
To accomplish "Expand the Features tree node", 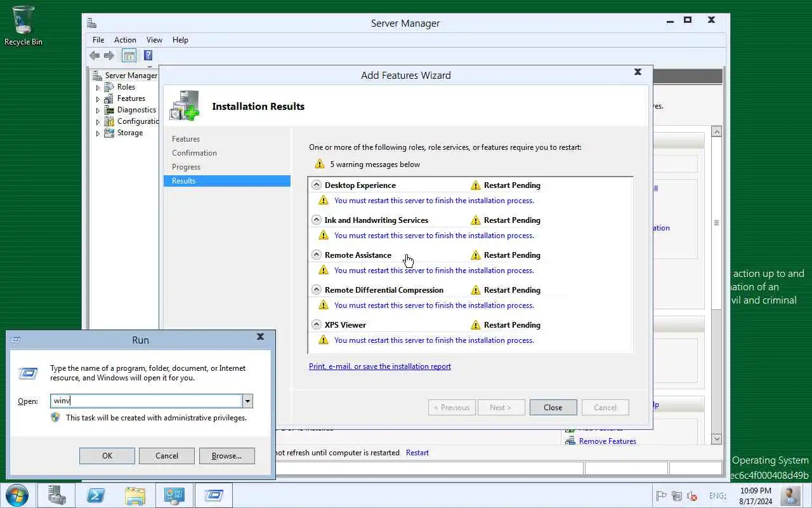I will click(x=98, y=99).
